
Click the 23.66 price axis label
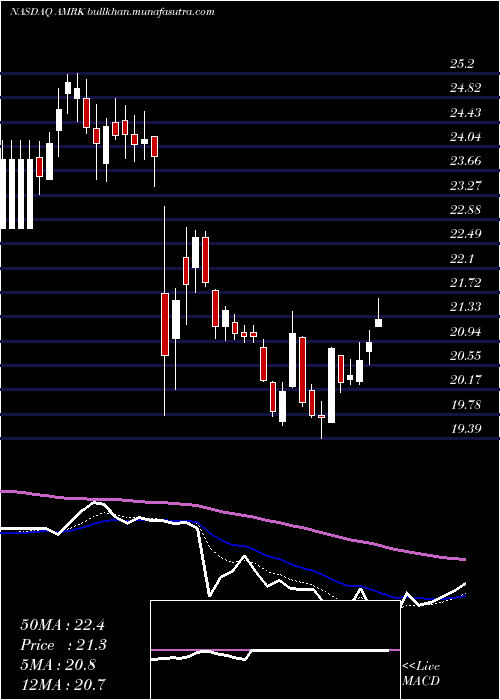pos(465,161)
